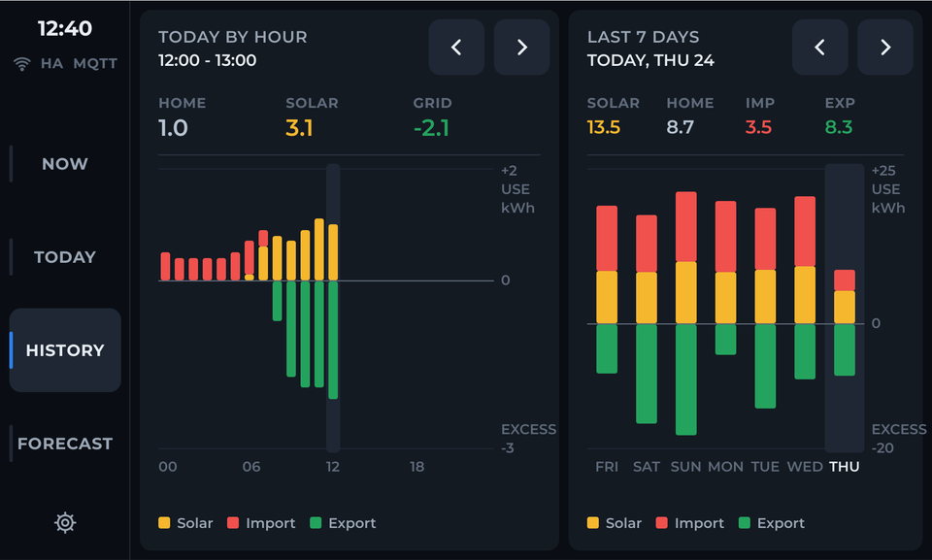Click the 7-day HOME value 8.7
The width and height of the screenshot is (932, 560).
[x=680, y=127]
